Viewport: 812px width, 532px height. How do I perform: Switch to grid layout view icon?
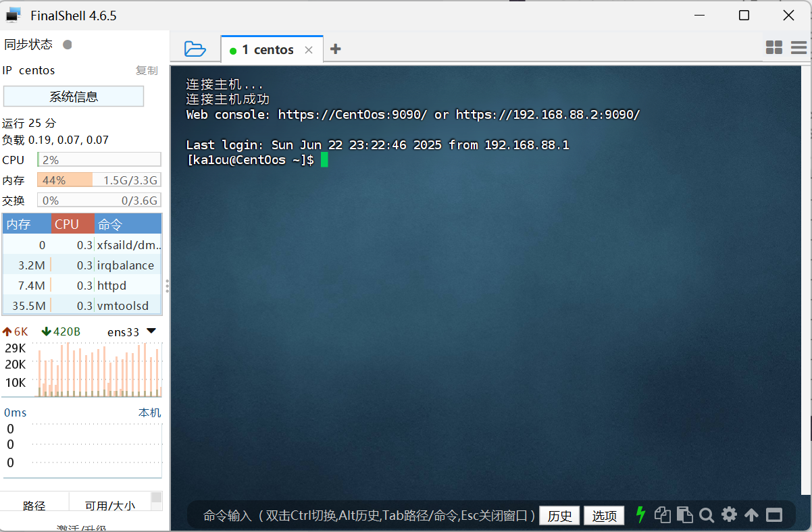tap(774, 47)
